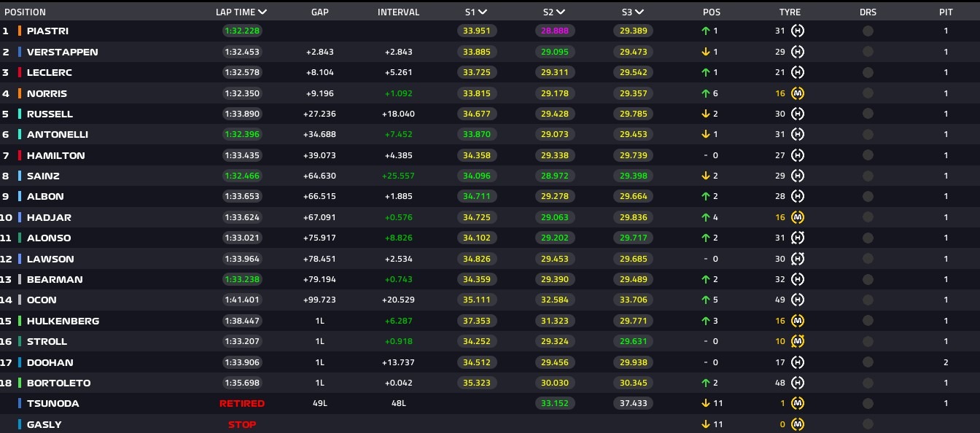Click the driver name RUSSELL
The width and height of the screenshot is (980, 433).
point(50,114)
